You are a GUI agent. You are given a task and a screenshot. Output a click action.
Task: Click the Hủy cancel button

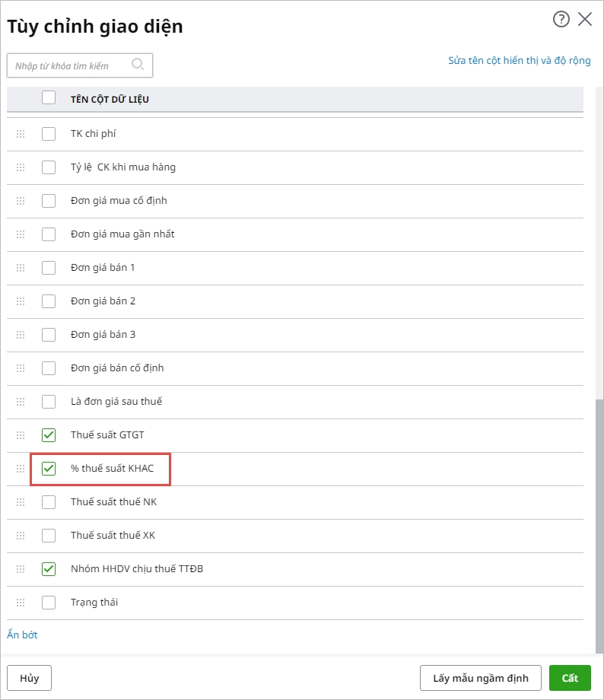29,678
